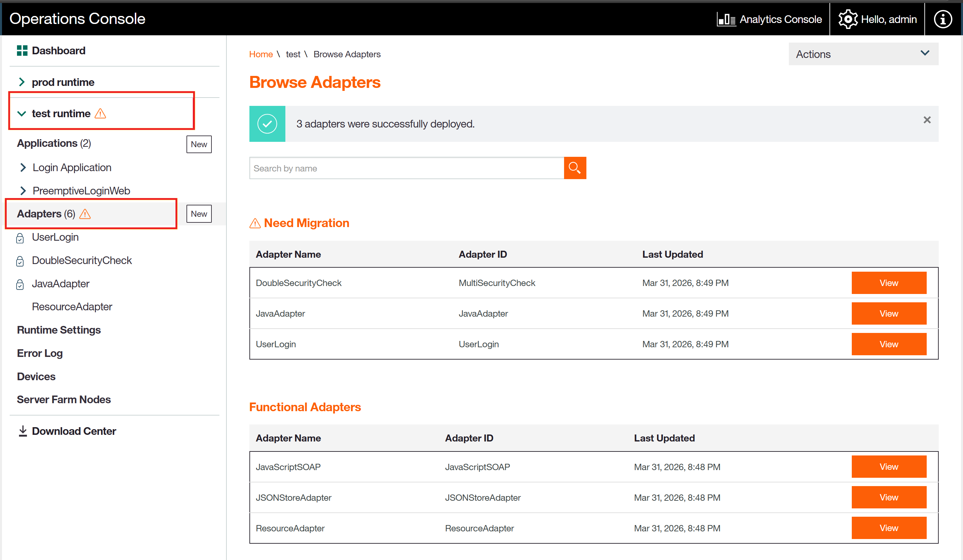Open the Actions dropdown menu
Image resolution: width=963 pixels, height=560 pixels.
863,54
